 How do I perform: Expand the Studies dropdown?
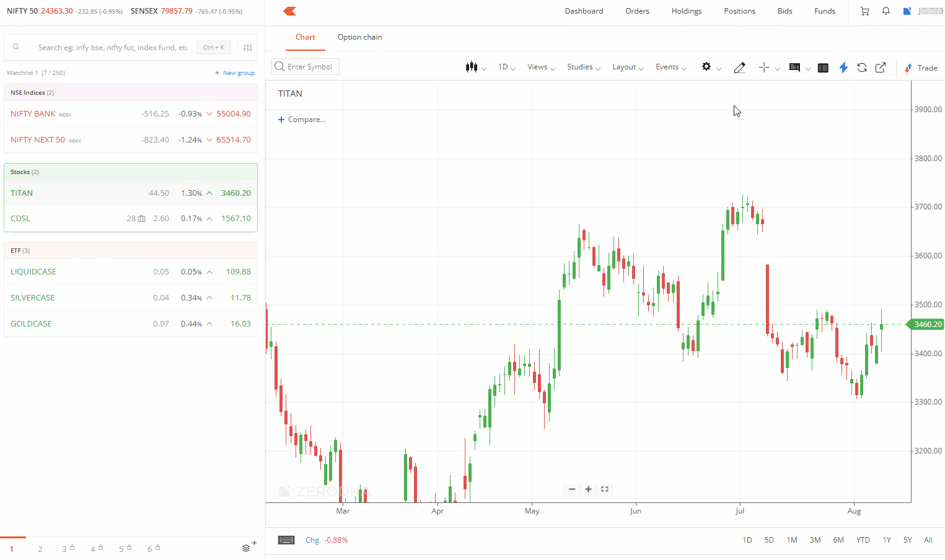(583, 67)
